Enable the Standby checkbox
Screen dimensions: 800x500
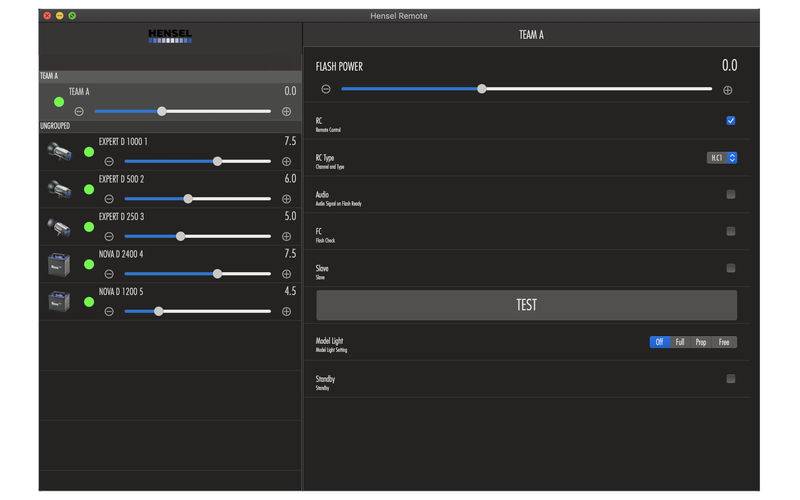click(731, 379)
